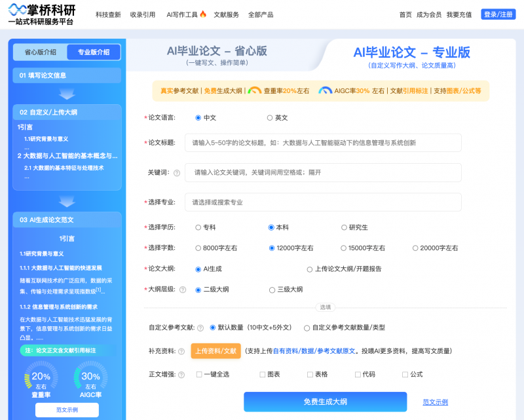Click the 自定义参考文献 help icon

200,328
